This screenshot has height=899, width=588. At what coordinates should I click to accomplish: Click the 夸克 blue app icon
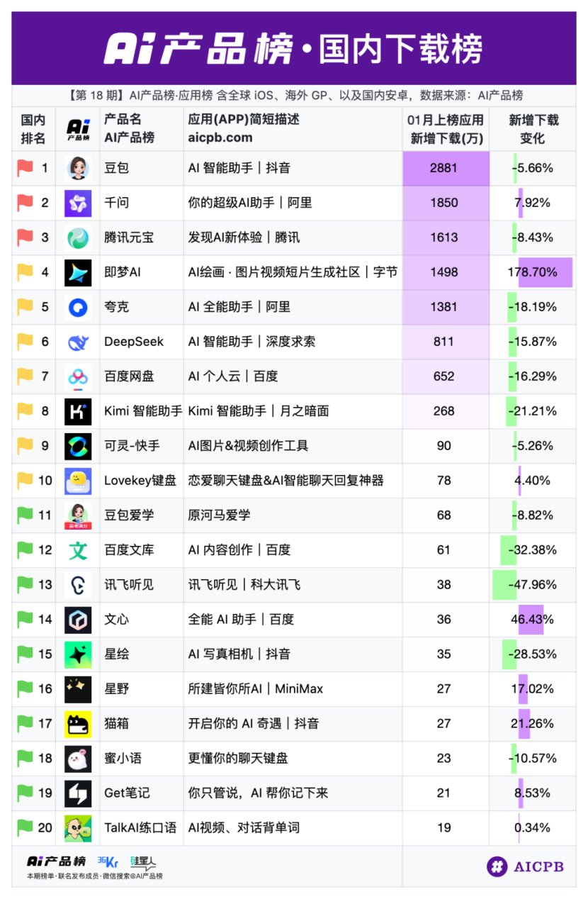pyautogui.click(x=78, y=308)
